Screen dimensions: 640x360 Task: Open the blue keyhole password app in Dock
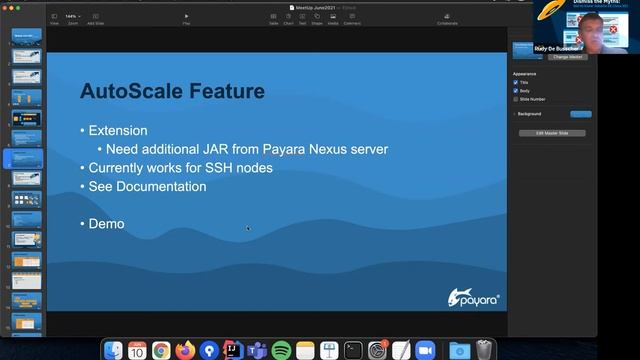209,350
